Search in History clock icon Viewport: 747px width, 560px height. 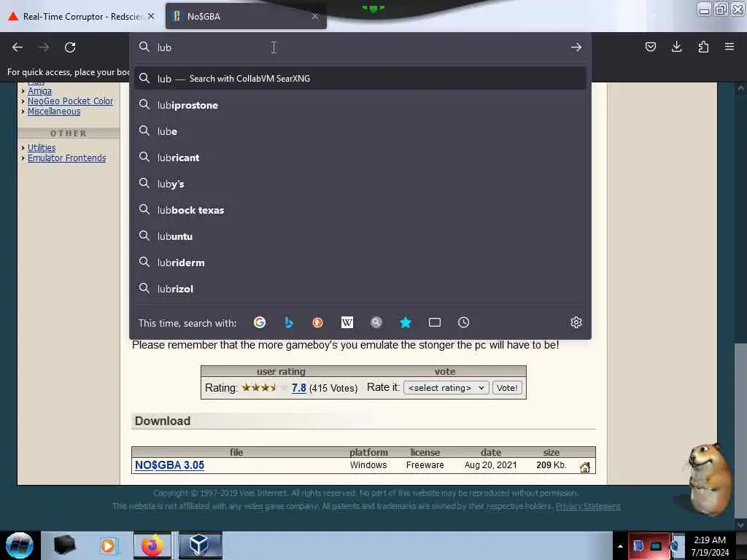click(x=463, y=323)
